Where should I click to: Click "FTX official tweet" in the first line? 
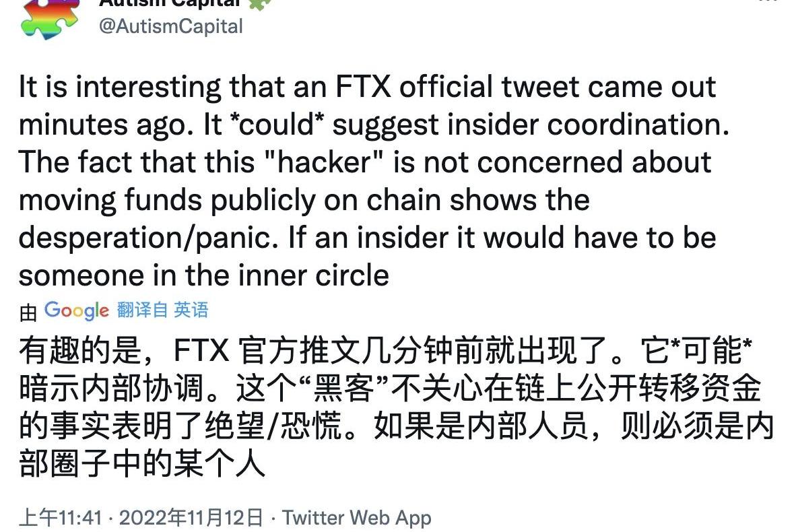point(457,86)
